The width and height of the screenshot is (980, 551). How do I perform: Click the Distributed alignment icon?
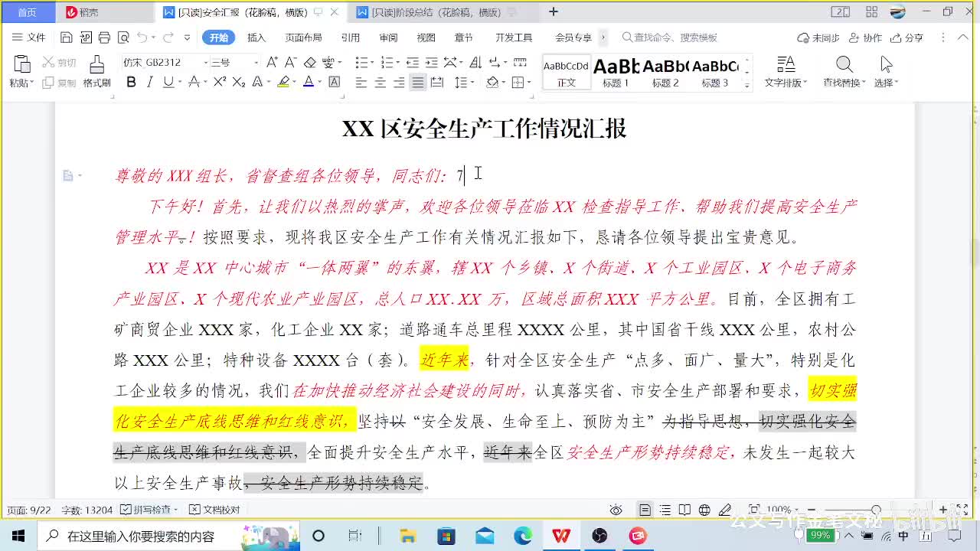[x=436, y=83]
